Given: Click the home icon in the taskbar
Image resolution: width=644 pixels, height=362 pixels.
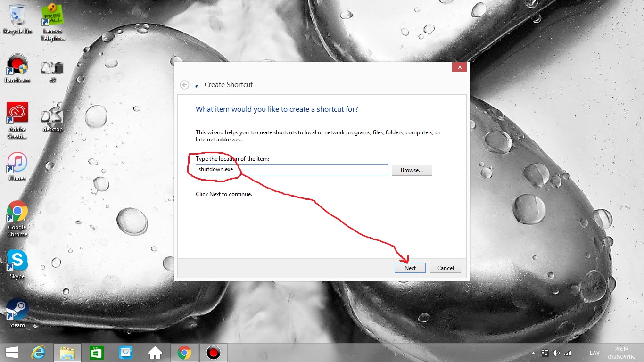Looking at the screenshot, I should [x=155, y=353].
